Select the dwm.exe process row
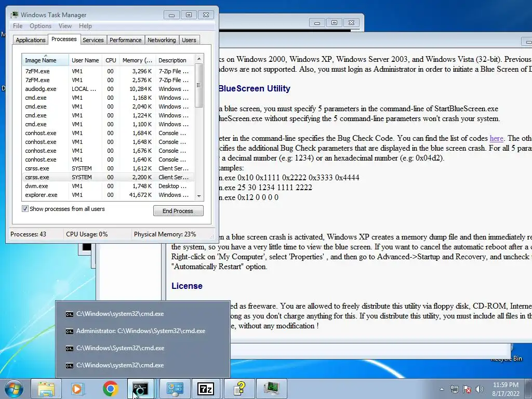Screen dimensions: 532x399 [108, 186]
